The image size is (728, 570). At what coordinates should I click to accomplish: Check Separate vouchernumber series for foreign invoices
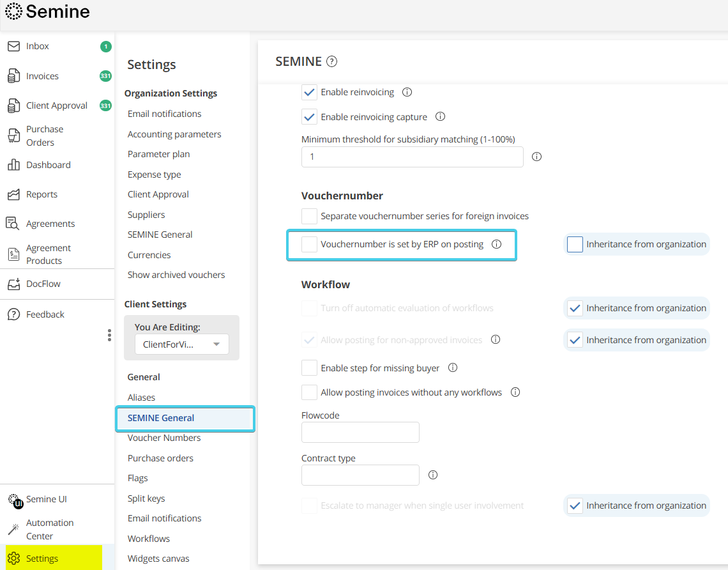310,216
